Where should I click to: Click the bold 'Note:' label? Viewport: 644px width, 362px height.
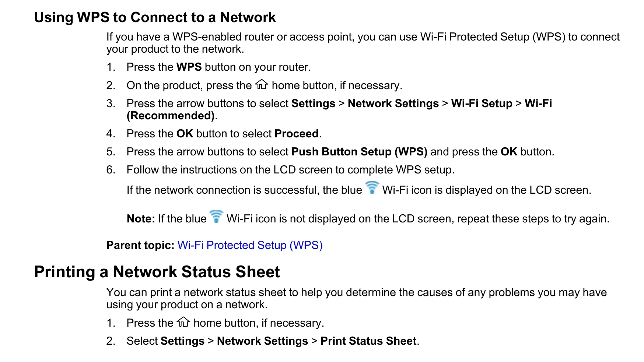pyautogui.click(x=141, y=219)
